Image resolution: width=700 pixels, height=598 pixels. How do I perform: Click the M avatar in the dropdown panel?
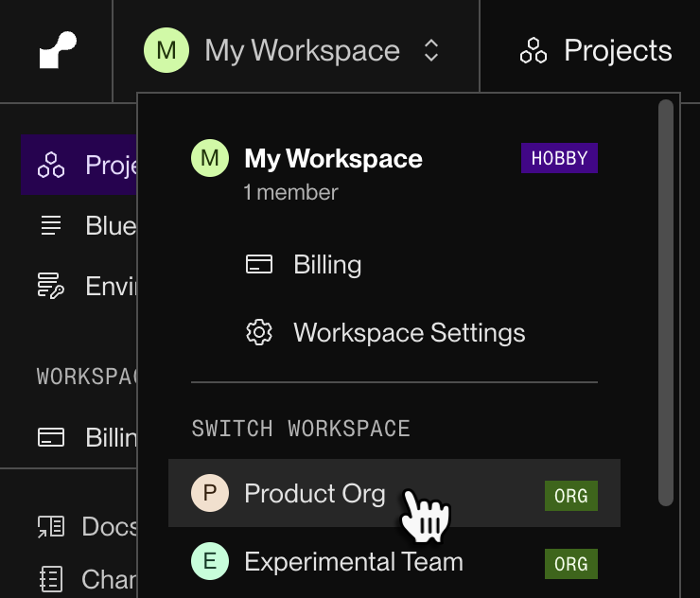210,158
